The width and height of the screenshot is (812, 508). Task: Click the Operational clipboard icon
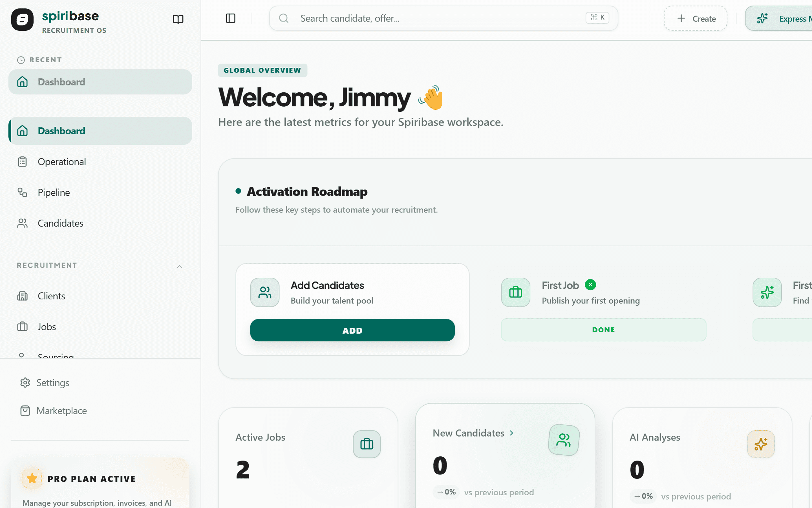click(23, 162)
